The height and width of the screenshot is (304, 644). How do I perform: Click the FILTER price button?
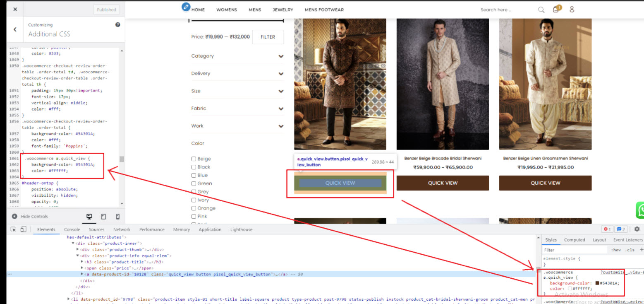pyautogui.click(x=268, y=37)
